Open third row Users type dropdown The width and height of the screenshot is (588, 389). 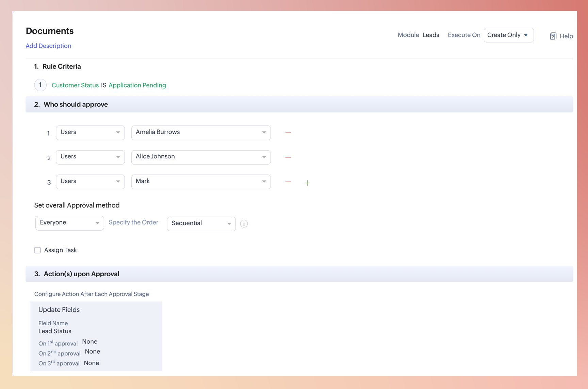pyautogui.click(x=90, y=182)
